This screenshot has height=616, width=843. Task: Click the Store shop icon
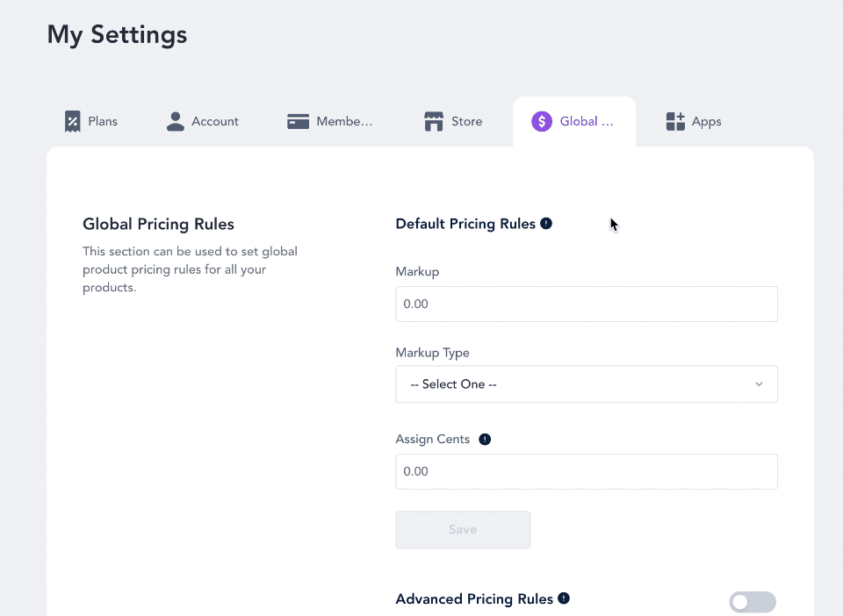tap(433, 121)
